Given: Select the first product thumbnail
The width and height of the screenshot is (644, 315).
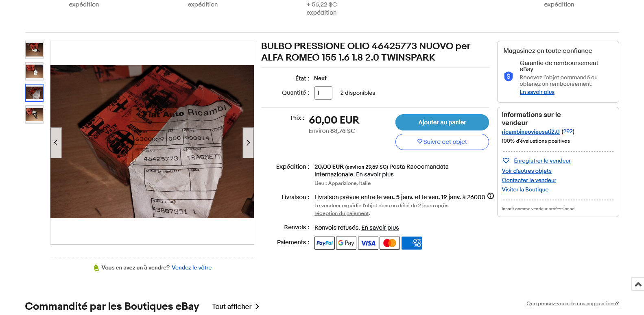Looking at the screenshot, I should pyautogui.click(x=35, y=50).
